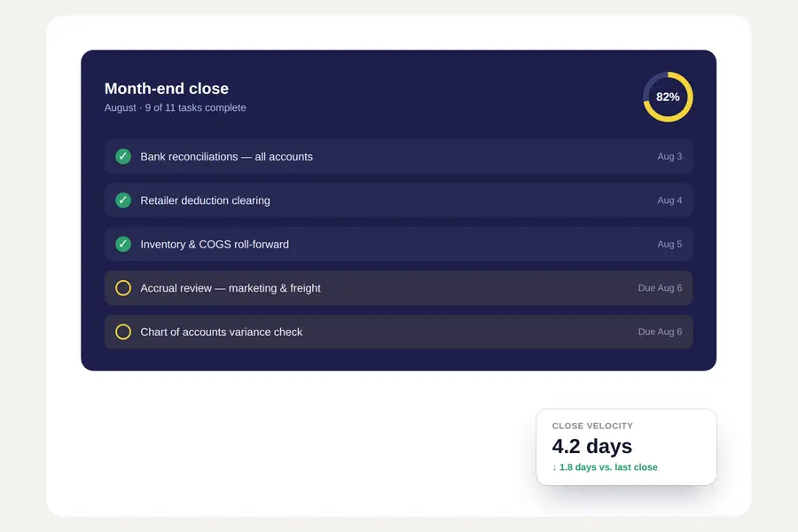The image size is (798, 532).
Task: Click the Close Velocity card title
Action: point(592,426)
